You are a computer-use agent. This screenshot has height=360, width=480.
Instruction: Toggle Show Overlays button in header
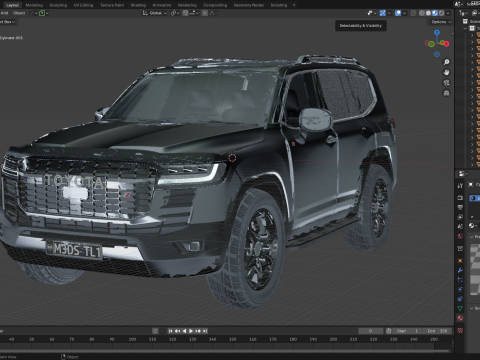click(398, 13)
